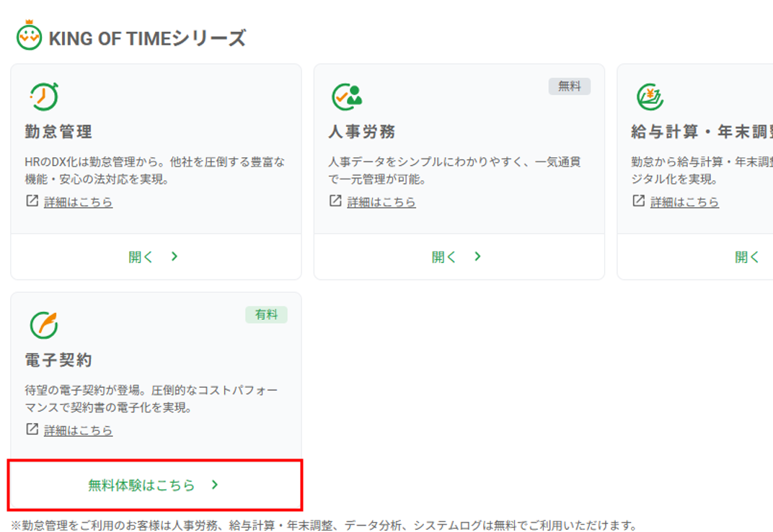The width and height of the screenshot is (773, 532).
Task: Click the 無料 badge on 人事労務 card
Action: coord(570,87)
